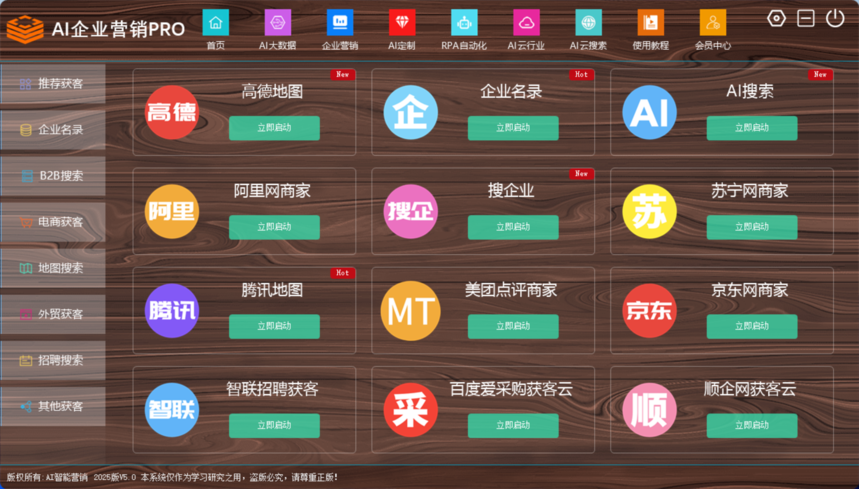The height and width of the screenshot is (489, 859).
Task: Start 搜企业 via 立即启动 button
Action: pyautogui.click(x=513, y=227)
